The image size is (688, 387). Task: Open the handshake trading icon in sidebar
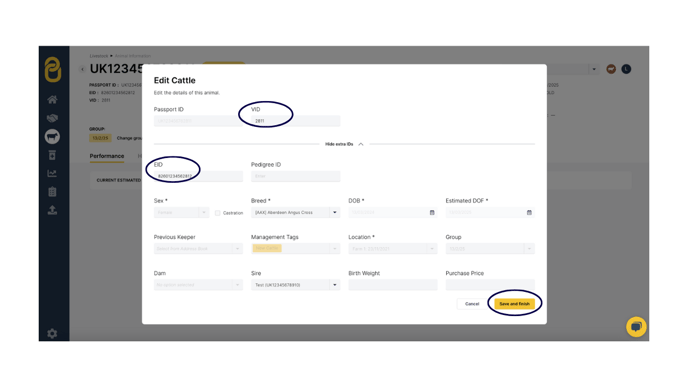52,118
